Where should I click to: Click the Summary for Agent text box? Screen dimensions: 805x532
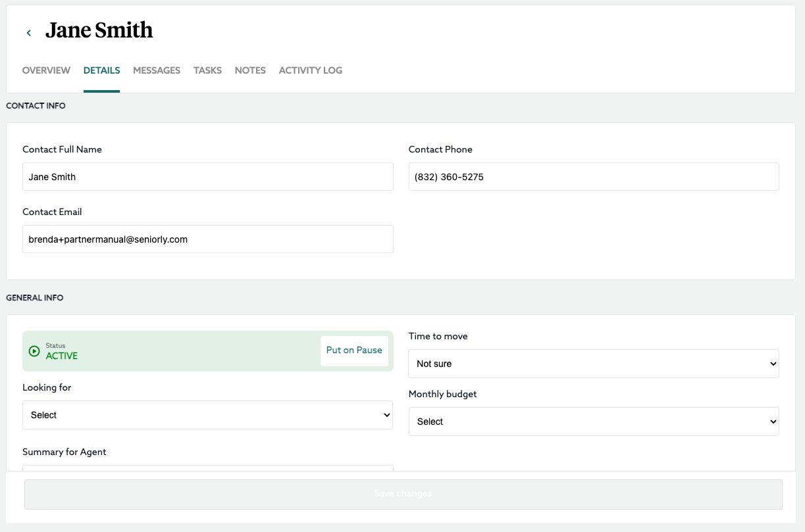click(x=207, y=468)
